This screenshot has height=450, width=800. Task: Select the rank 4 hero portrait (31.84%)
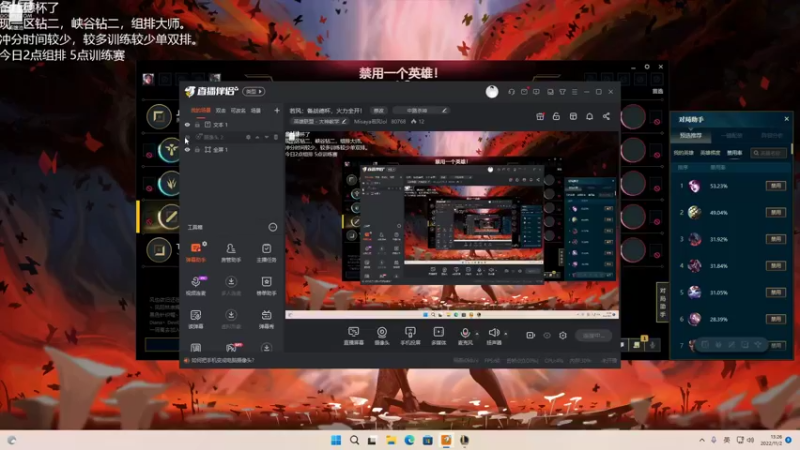[x=694, y=265]
